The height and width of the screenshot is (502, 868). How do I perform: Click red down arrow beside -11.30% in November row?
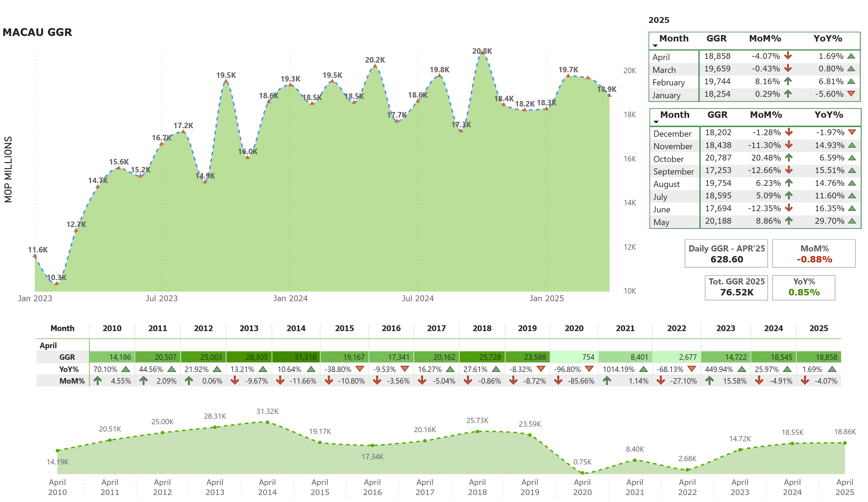click(789, 145)
